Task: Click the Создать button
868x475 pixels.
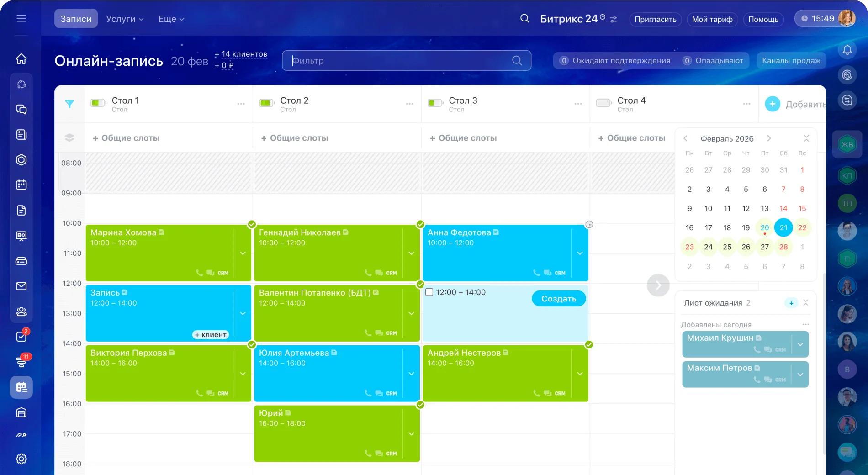Action: click(x=558, y=299)
